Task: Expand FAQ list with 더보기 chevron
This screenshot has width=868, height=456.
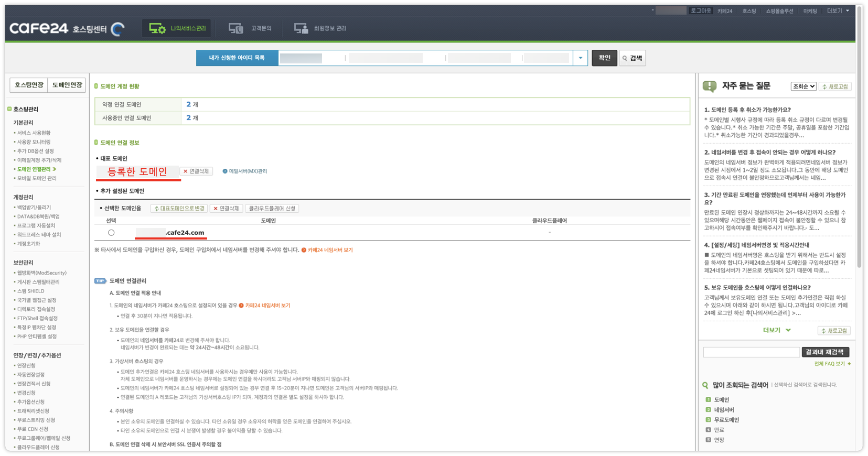Action: pyautogui.click(x=776, y=330)
